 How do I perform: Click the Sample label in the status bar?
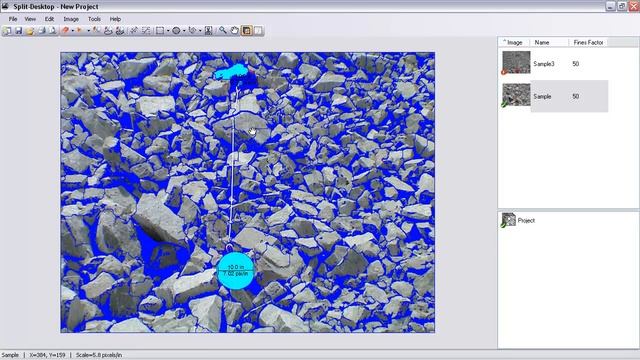tap(10, 355)
